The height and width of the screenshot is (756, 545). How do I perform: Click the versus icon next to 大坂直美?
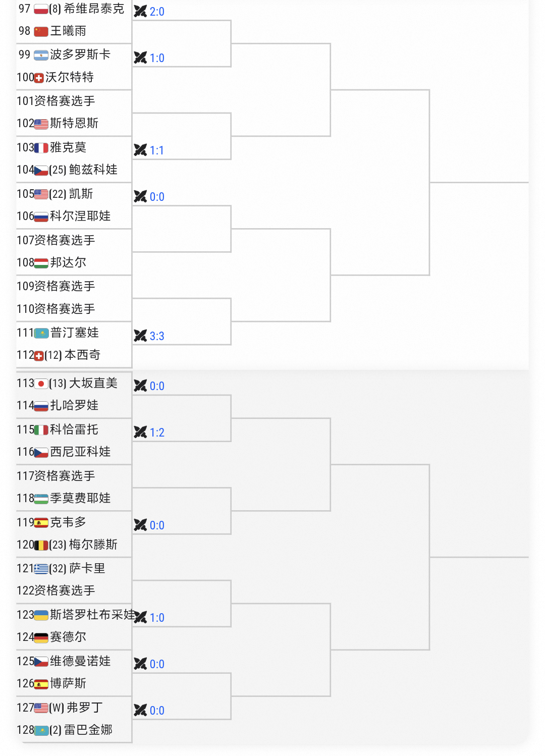click(x=140, y=386)
